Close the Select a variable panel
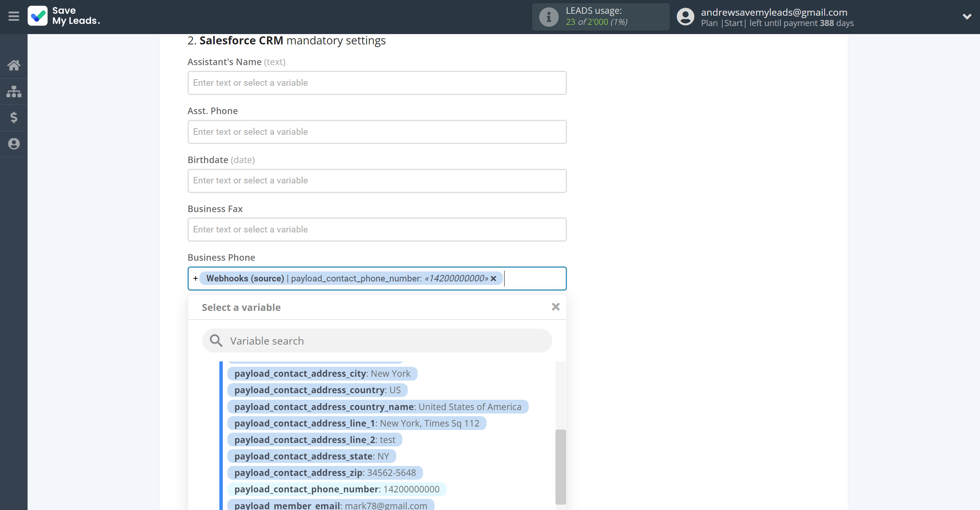Screen dimensions: 980x510 coord(556,307)
